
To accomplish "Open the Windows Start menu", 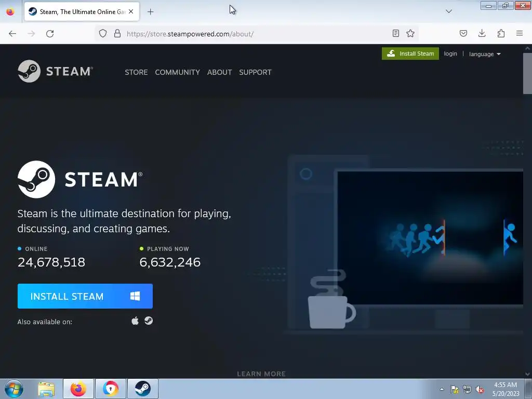I will [x=14, y=389].
